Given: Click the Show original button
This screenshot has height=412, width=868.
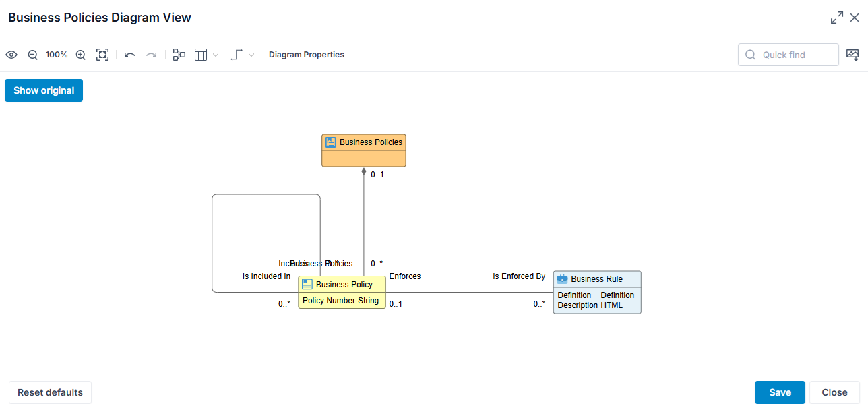Looking at the screenshot, I should 44,90.
